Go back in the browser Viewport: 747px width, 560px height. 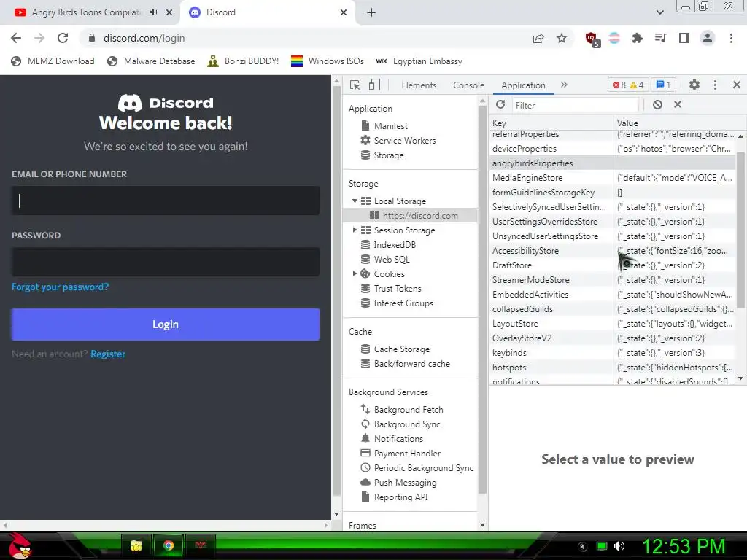click(x=16, y=38)
